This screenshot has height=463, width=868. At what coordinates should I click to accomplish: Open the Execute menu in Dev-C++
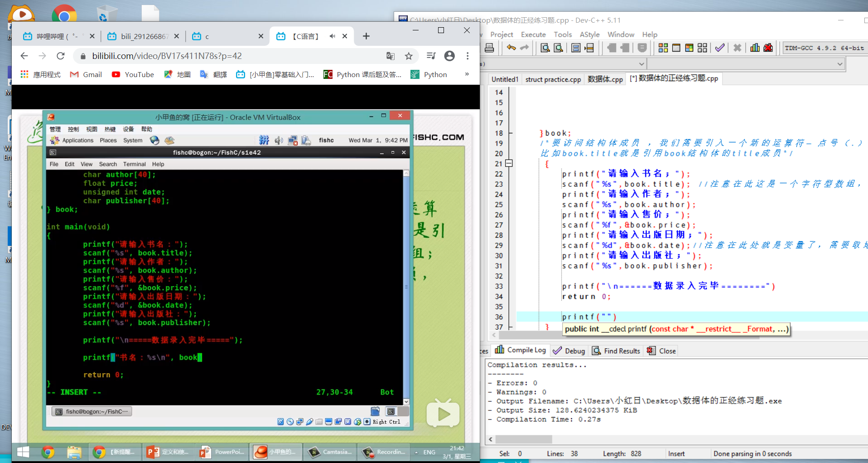pos(533,34)
